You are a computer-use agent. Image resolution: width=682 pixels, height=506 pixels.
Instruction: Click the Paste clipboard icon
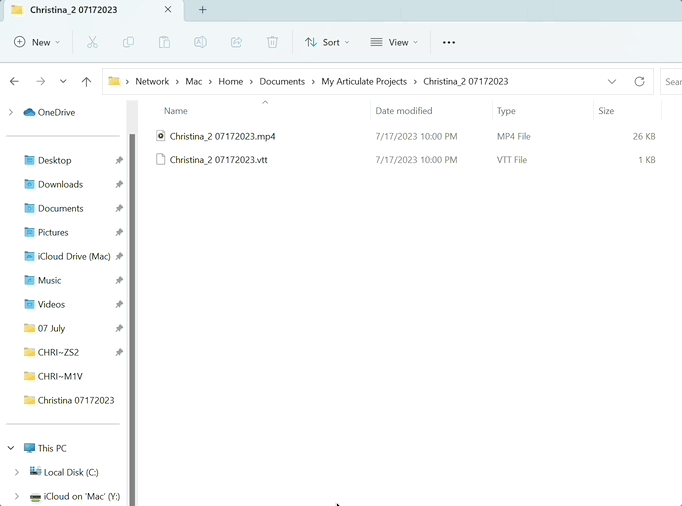[x=164, y=42]
